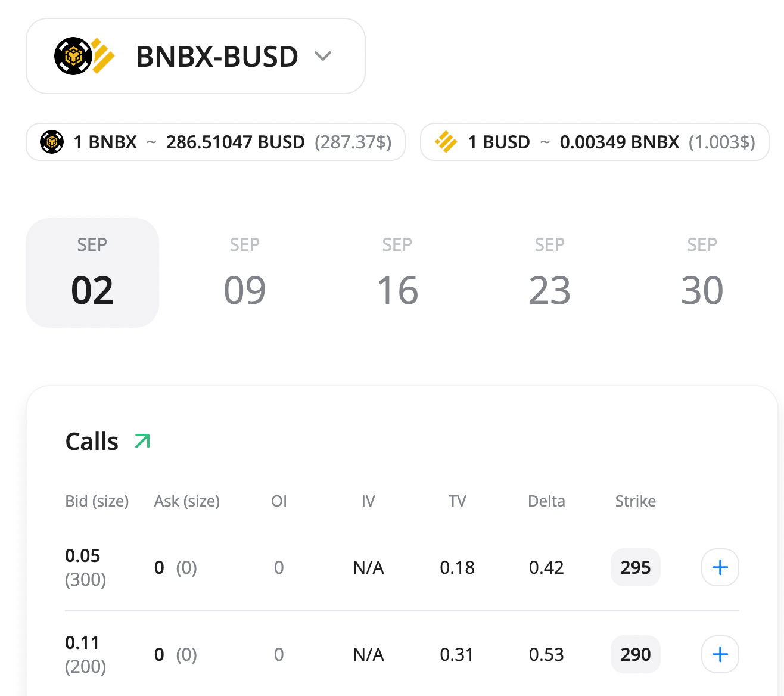Click the BUSD icon in the right rate chip
784x696 pixels.
coord(446,142)
